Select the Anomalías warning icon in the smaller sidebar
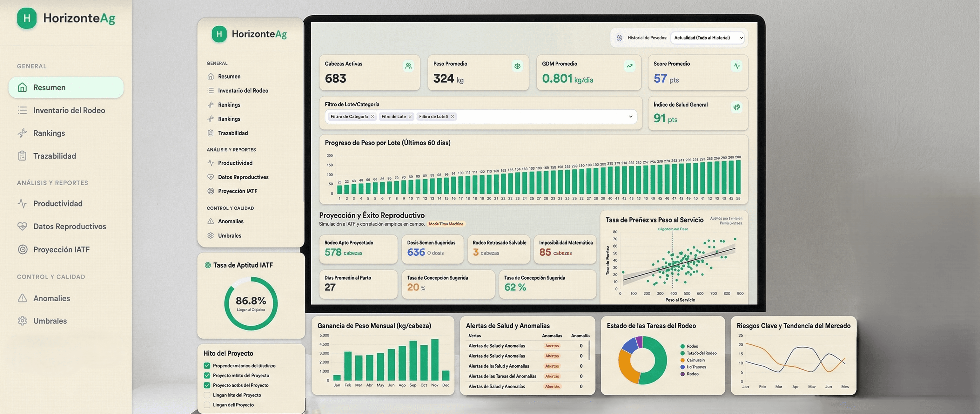This screenshot has width=980, height=414. tap(211, 221)
